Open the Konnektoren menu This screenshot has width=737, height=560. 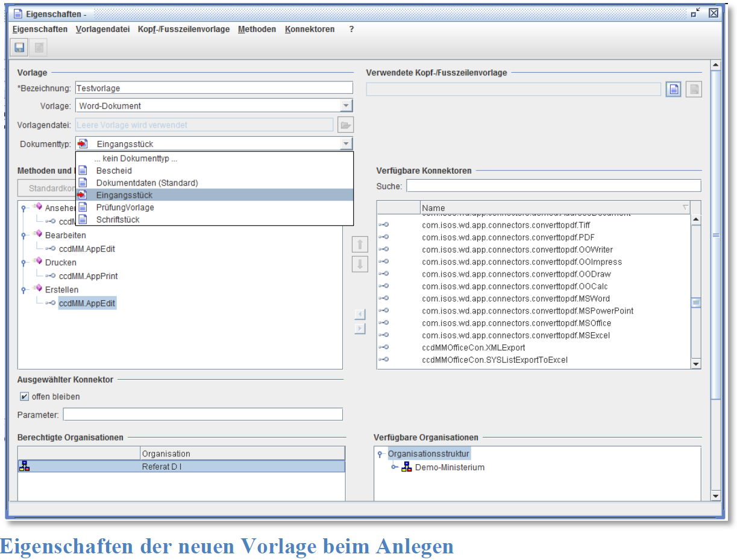(310, 29)
